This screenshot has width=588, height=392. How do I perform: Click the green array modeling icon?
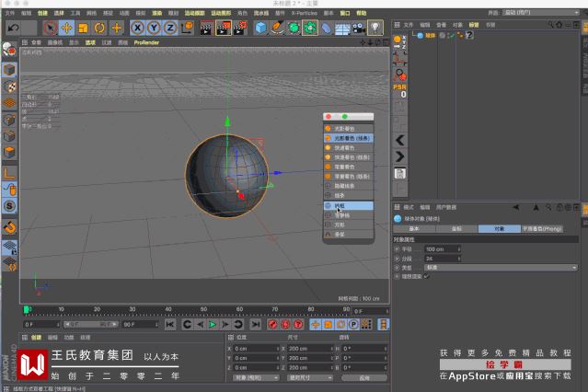(310, 28)
